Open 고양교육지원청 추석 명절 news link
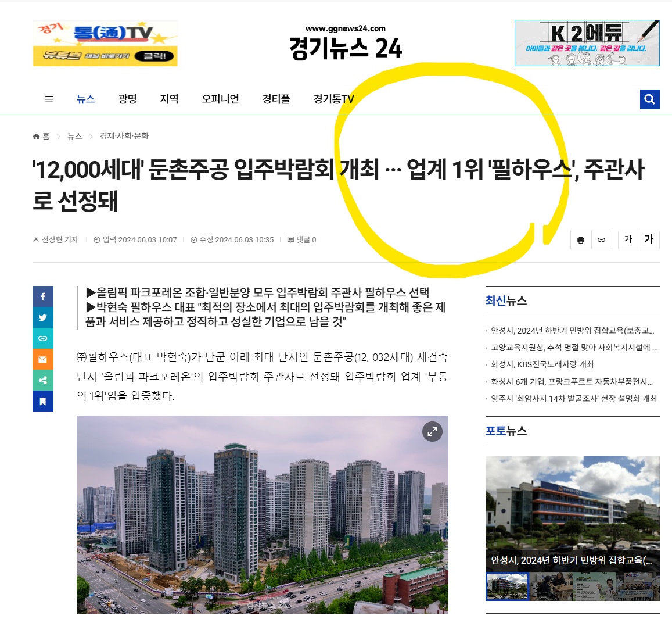 pos(574,348)
